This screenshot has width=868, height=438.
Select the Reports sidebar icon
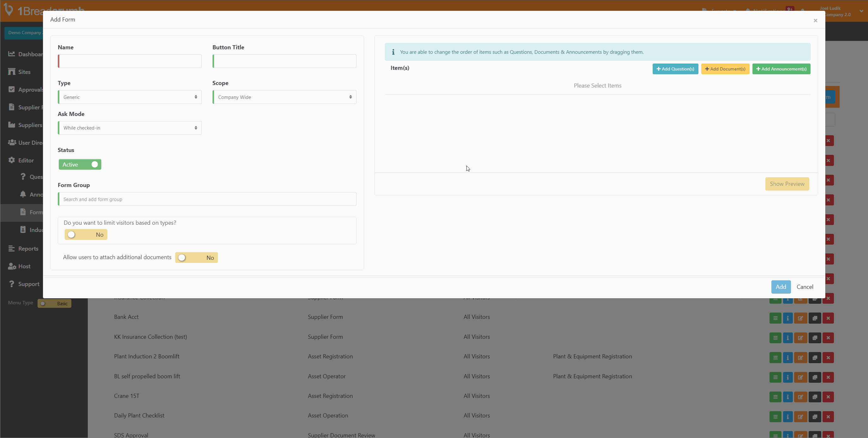[11, 248]
